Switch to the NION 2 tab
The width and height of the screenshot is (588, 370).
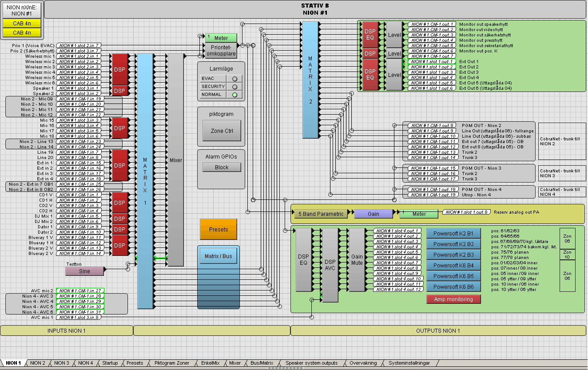[38, 363]
